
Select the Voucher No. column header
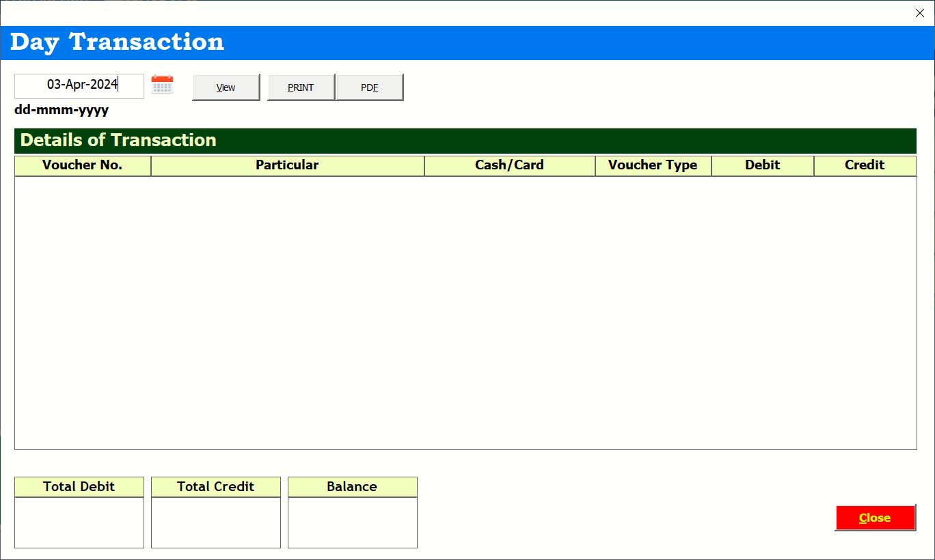coord(83,165)
